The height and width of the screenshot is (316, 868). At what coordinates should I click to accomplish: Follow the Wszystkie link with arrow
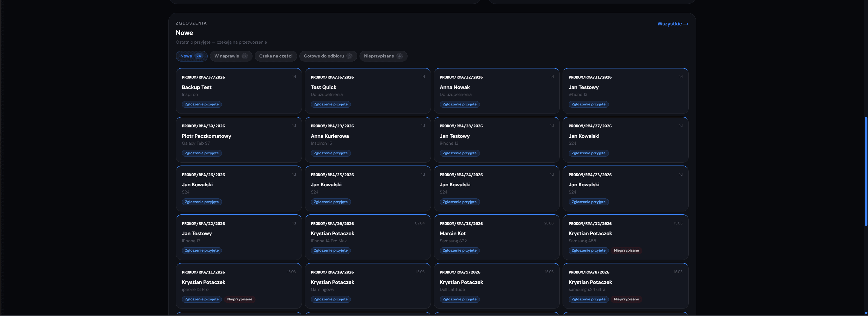pyautogui.click(x=673, y=24)
